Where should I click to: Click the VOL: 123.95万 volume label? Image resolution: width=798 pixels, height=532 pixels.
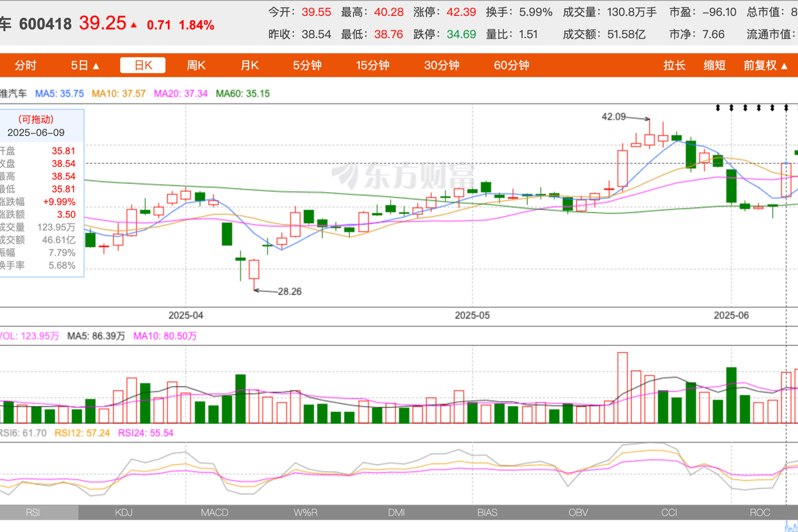click(x=30, y=336)
